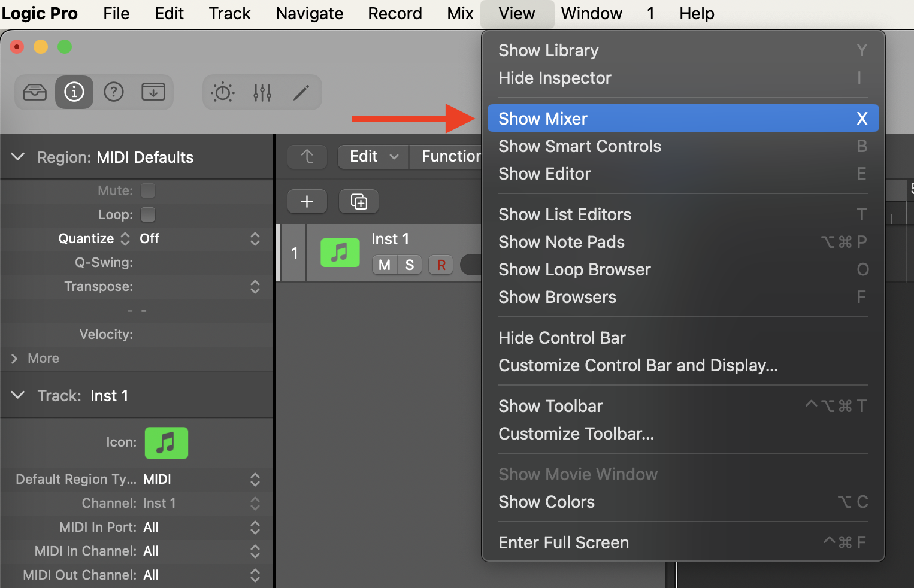The height and width of the screenshot is (588, 914).
Task: Click the Quick Help question mark icon
Action: 114,92
